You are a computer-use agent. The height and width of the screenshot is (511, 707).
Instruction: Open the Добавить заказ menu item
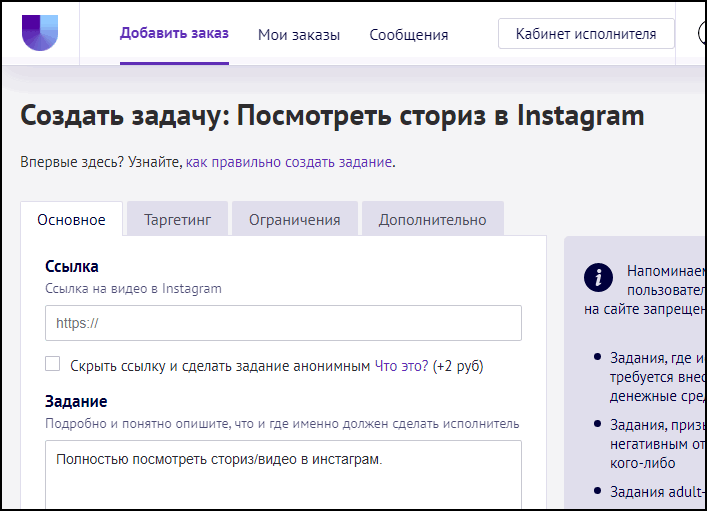click(x=174, y=33)
